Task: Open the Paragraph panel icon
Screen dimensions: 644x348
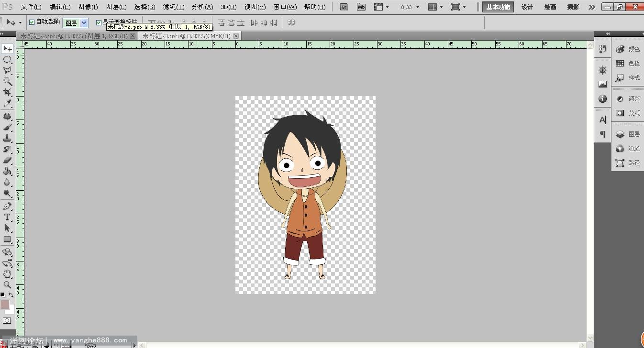Action: tap(602, 134)
